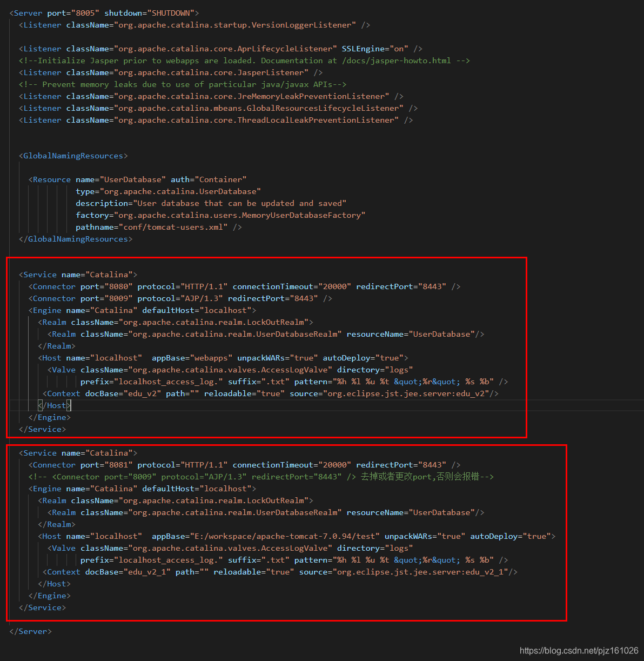This screenshot has width=644, height=661.
Task: Click the closing /Server tag
Action: (31, 631)
